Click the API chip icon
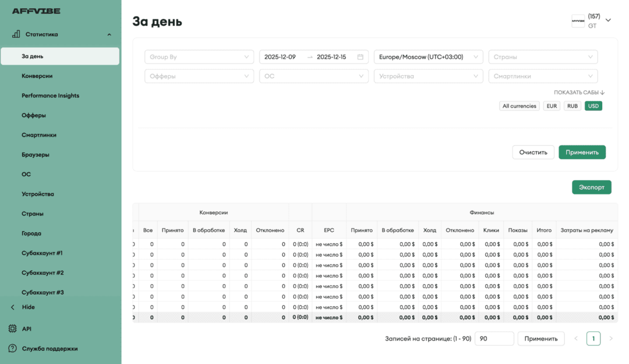Screen dimensions: 629x364 point(13,329)
